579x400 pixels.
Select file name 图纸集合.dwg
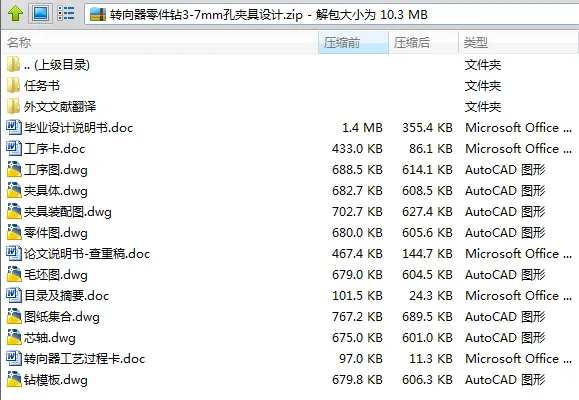point(62,317)
